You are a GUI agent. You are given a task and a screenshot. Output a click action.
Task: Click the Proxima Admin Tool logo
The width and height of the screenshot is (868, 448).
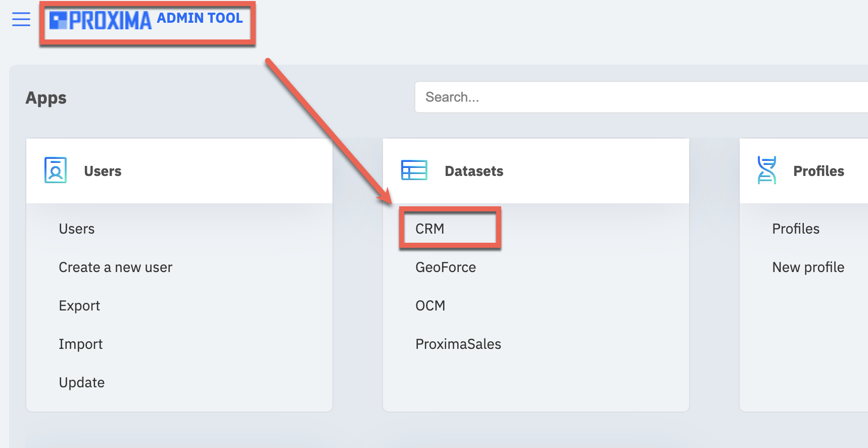146,20
